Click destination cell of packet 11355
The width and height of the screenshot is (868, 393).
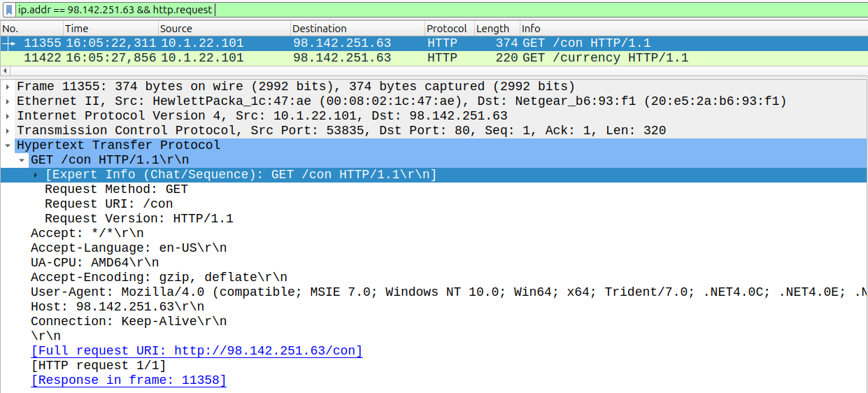(342, 43)
